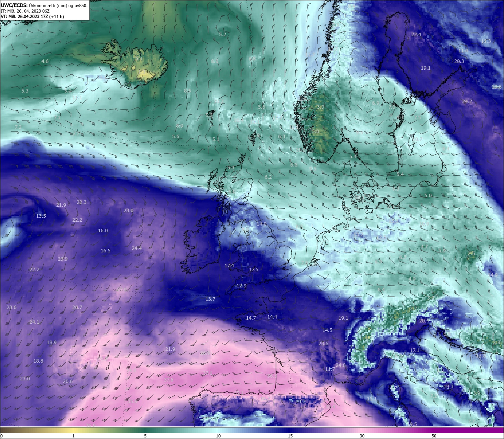
Task: Click the 5.2 value north of Faroe
Action: [222, 35]
